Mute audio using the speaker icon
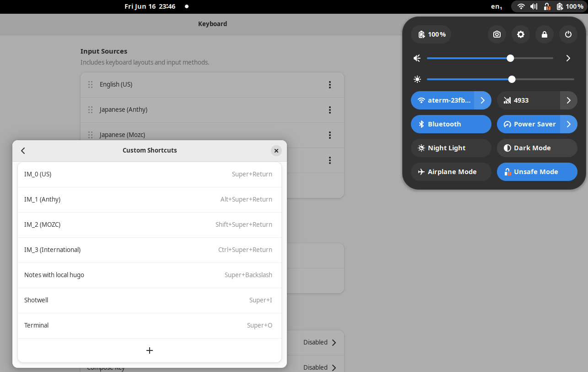Viewport: 588px width, 372px height. pyautogui.click(x=417, y=58)
